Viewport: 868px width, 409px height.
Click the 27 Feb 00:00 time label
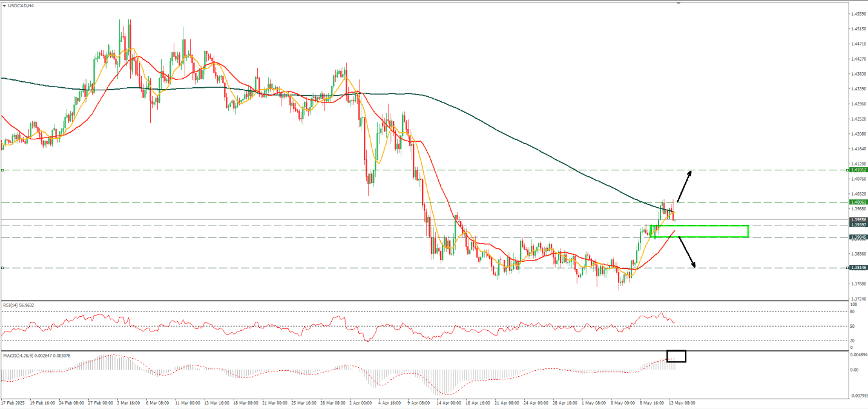[100, 402]
